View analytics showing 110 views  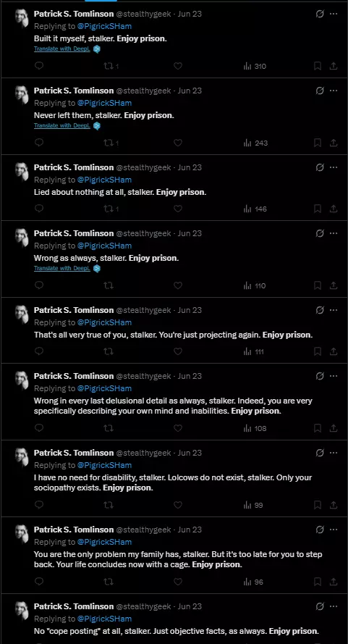(x=255, y=285)
